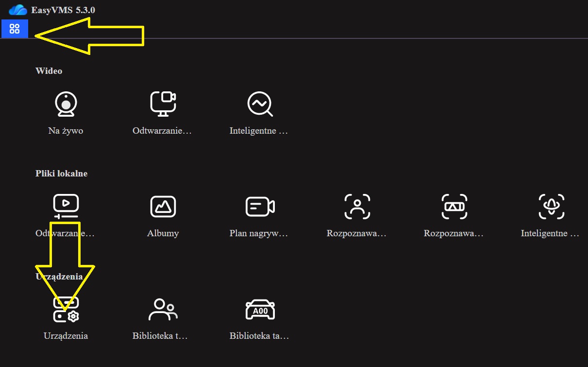Open the plate recognition framed-plate icon
Screen dimensions: 588x367
(454, 207)
